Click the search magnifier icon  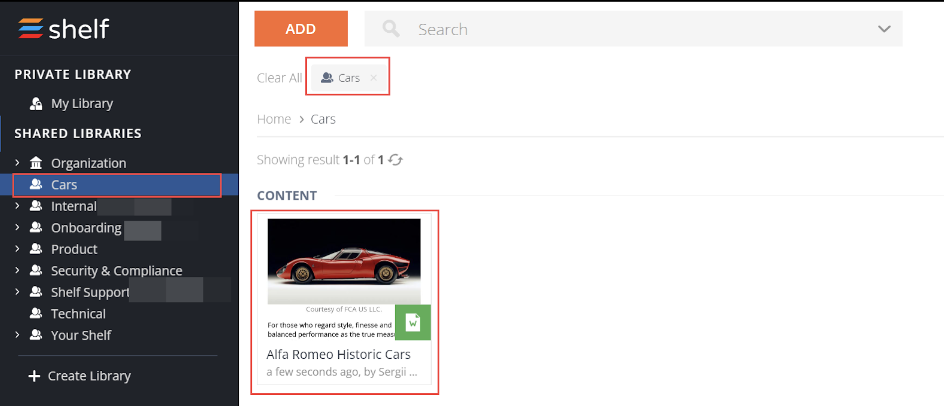click(x=391, y=29)
